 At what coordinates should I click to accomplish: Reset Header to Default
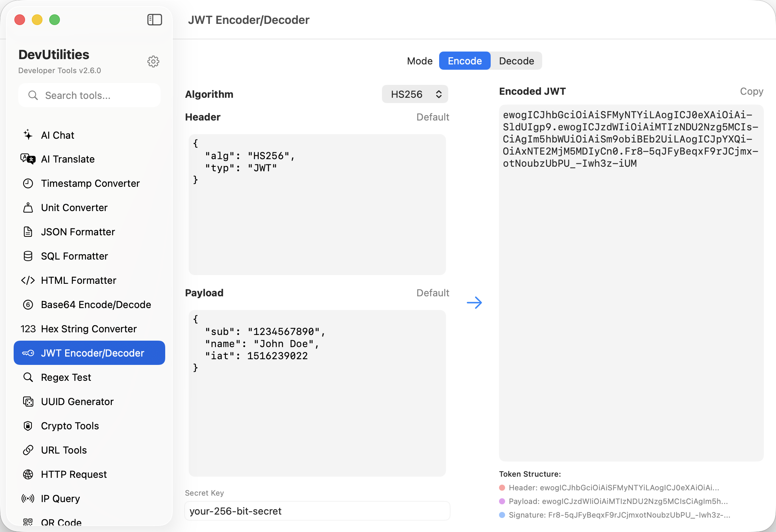tap(433, 117)
